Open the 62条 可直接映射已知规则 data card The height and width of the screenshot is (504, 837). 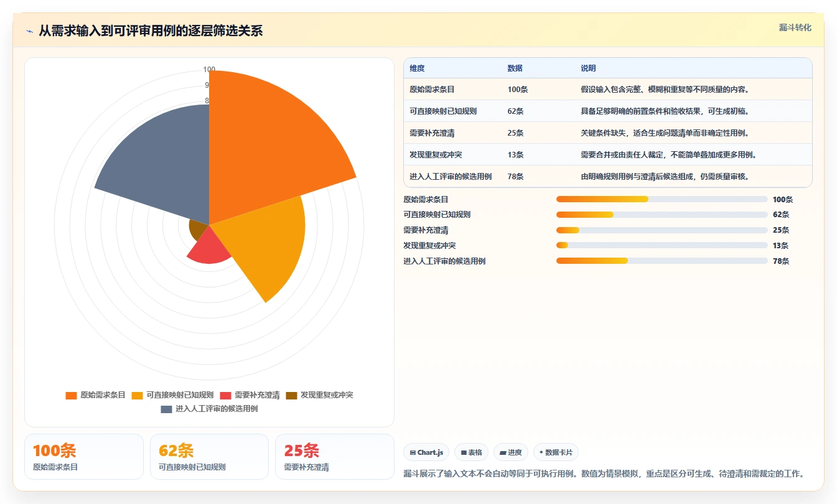point(209,457)
